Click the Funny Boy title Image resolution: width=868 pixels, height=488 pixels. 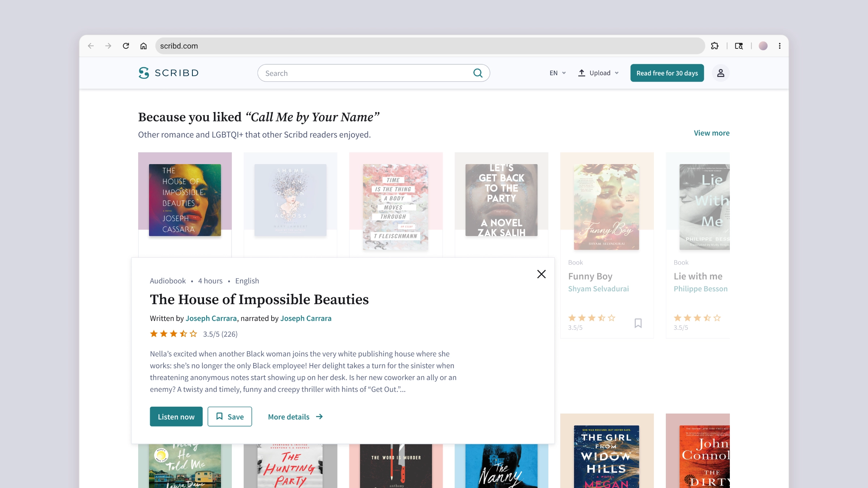coord(590,277)
